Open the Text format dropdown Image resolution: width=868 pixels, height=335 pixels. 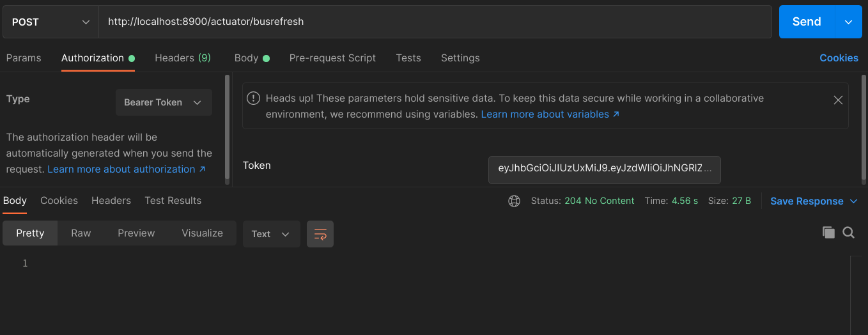(x=271, y=234)
